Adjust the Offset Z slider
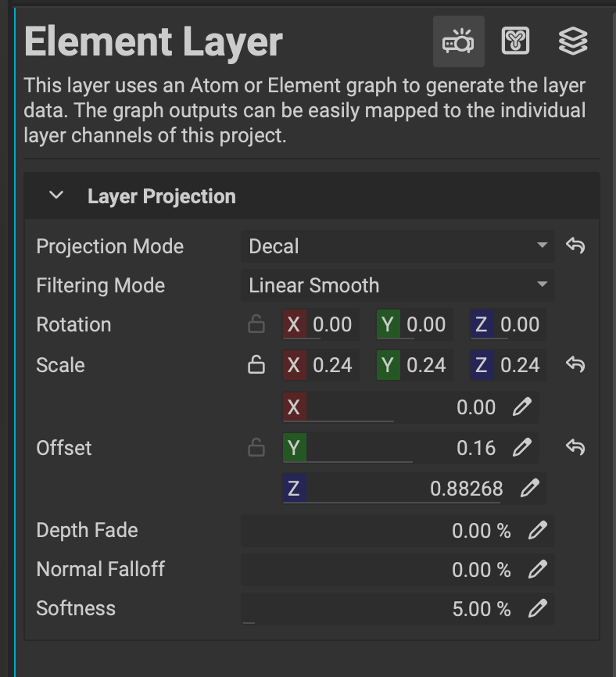Image resolution: width=616 pixels, height=677 pixels. click(403, 489)
